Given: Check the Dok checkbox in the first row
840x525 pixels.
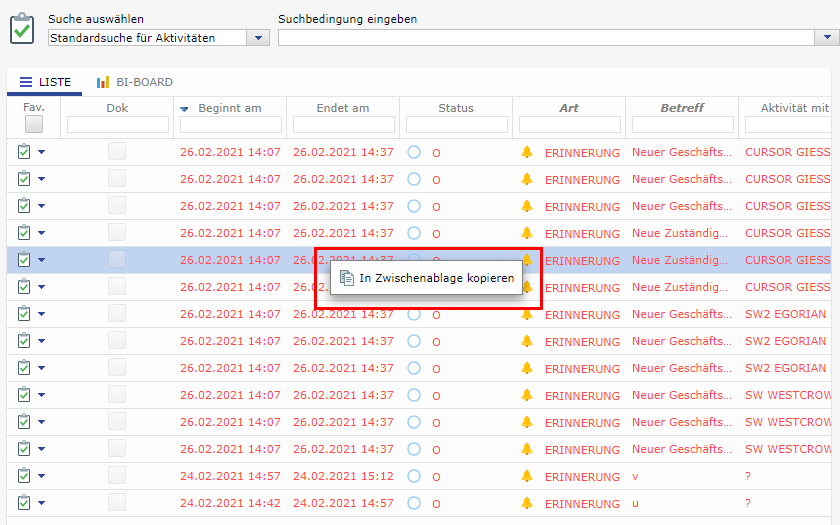Looking at the screenshot, I should pyautogui.click(x=117, y=152).
